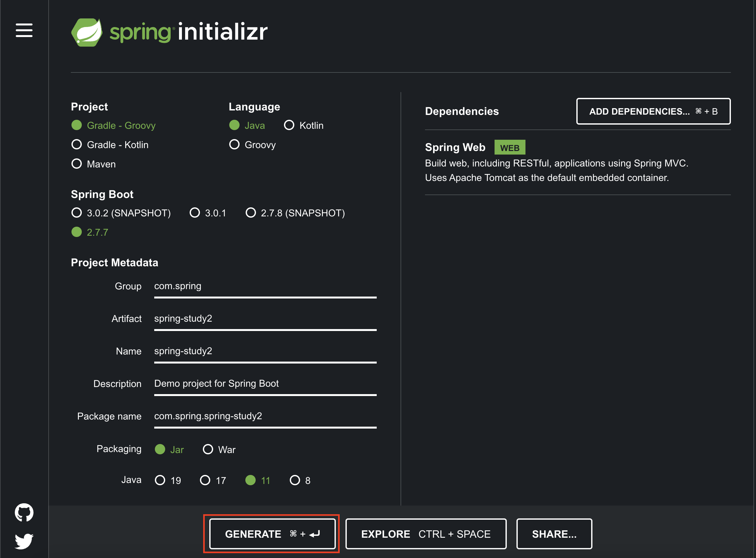
Task: Switch packaging to War
Action: [x=208, y=449]
